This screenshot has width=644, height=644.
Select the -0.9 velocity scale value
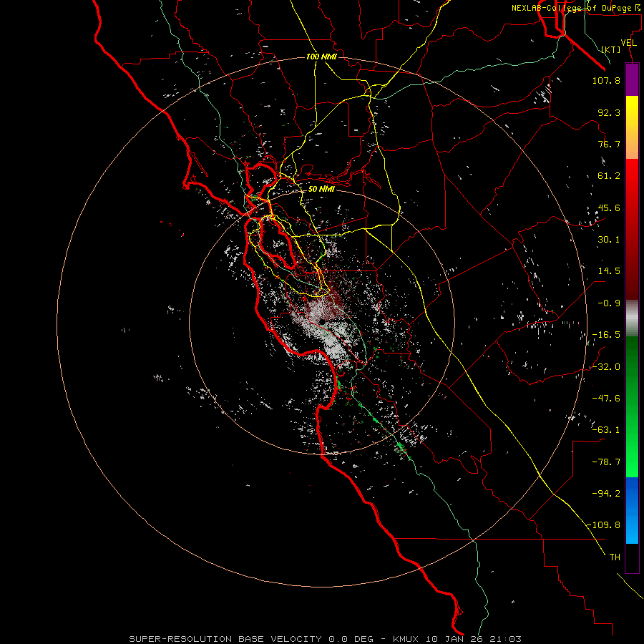click(609, 303)
